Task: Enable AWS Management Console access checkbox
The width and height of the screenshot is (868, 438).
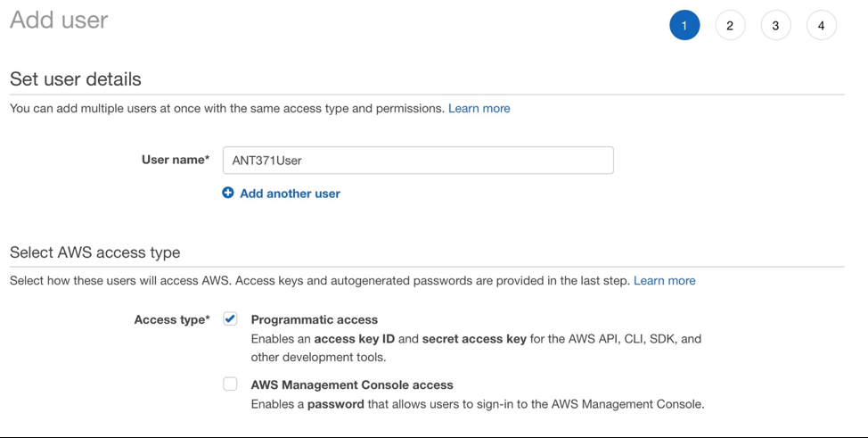Action: tap(230, 384)
